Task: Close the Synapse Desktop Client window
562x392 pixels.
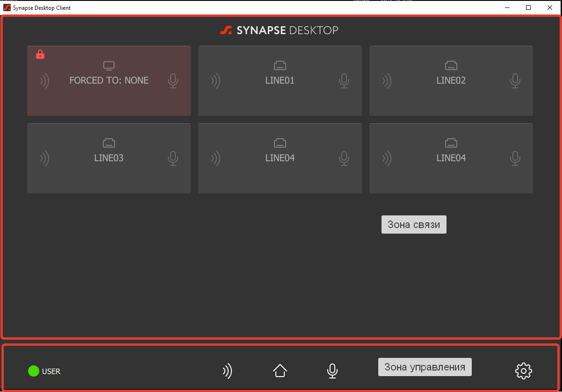Action: (550, 7)
